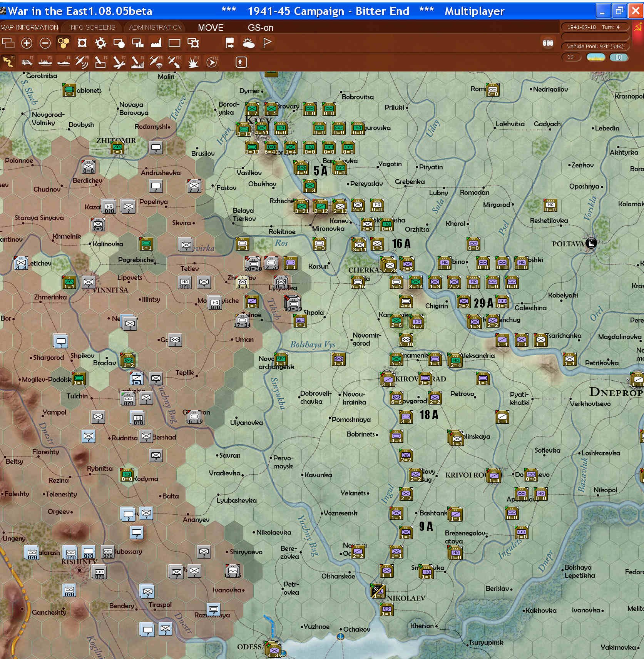Image resolution: width=644 pixels, height=659 pixels.
Task: Click the zoom in plus icon
Action: coord(27,43)
